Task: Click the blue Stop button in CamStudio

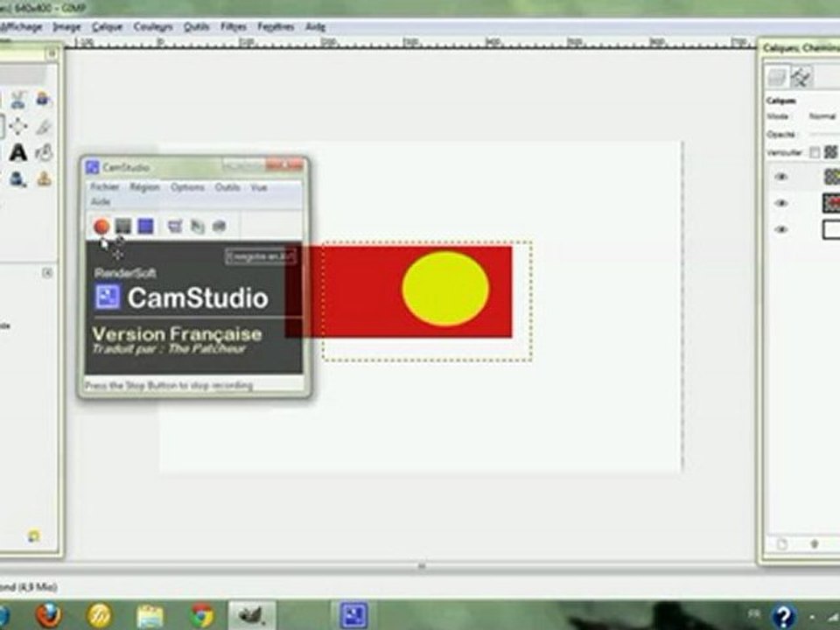Action: click(146, 226)
